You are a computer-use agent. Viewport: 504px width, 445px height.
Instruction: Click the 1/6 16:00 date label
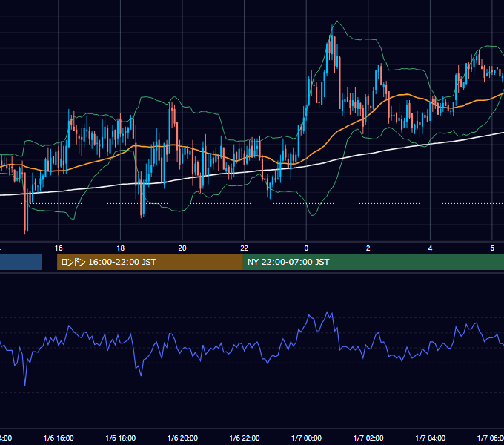[59, 438]
